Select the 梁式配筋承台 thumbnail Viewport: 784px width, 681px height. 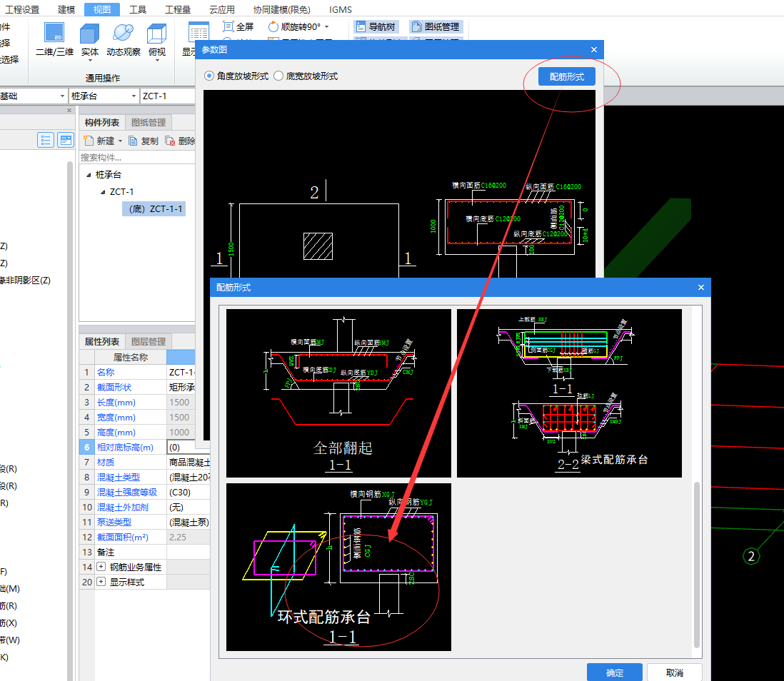569,393
